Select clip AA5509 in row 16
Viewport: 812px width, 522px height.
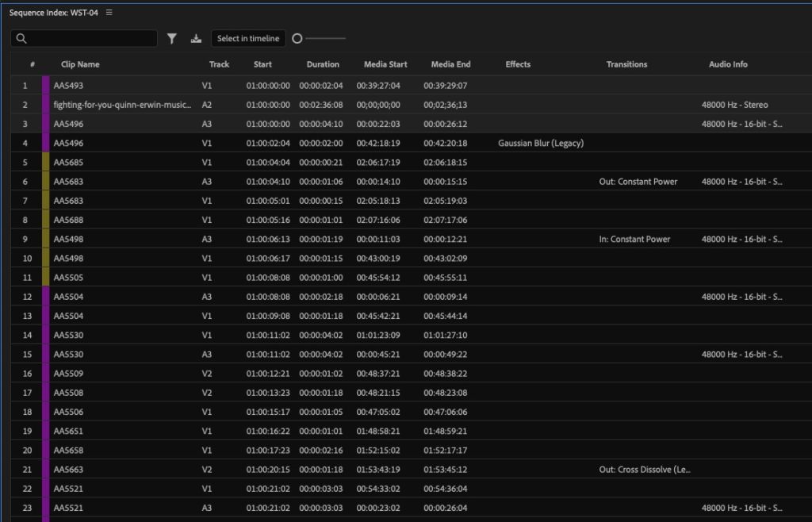(x=68, y=374)
